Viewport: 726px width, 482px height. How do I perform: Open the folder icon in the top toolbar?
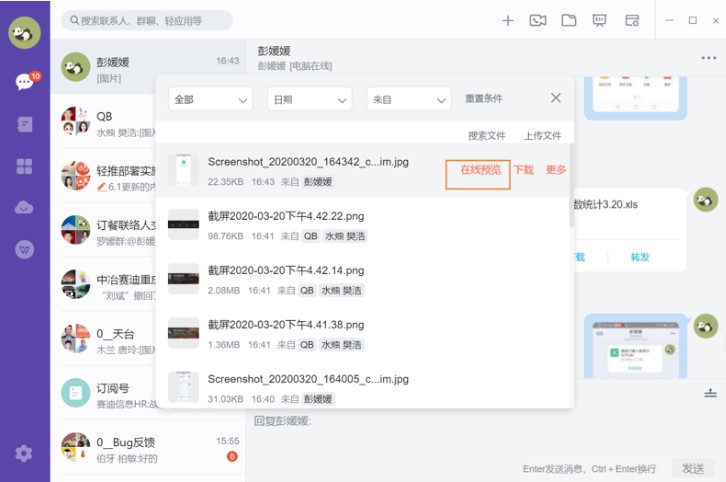coord(569,20)
